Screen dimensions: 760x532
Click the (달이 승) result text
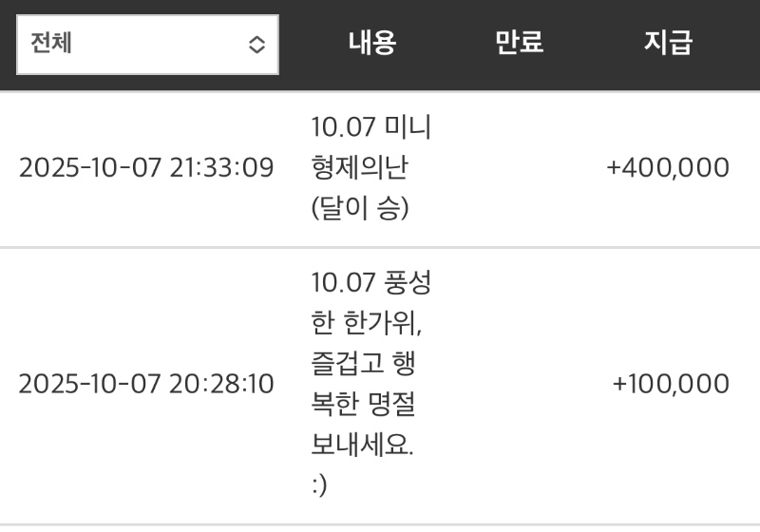tap(360, 210)
